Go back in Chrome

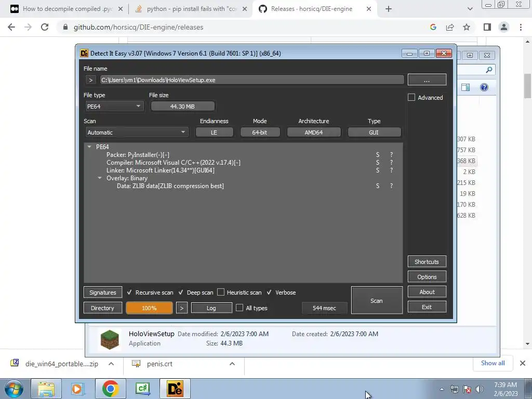pyautogui.click(x=11, y=27)
